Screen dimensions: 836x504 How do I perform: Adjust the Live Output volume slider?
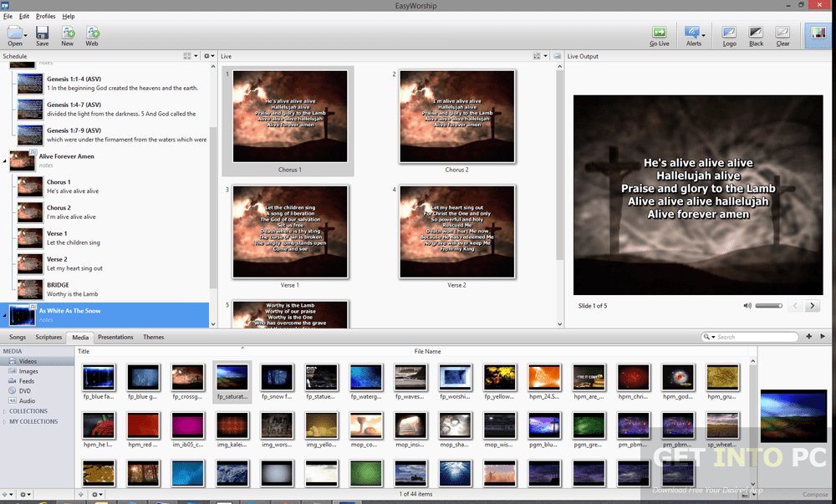(x=768, y=306)
